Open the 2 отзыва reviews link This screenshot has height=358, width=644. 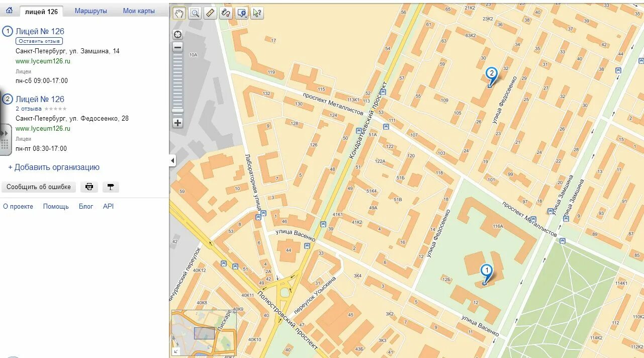pos(29,109)
